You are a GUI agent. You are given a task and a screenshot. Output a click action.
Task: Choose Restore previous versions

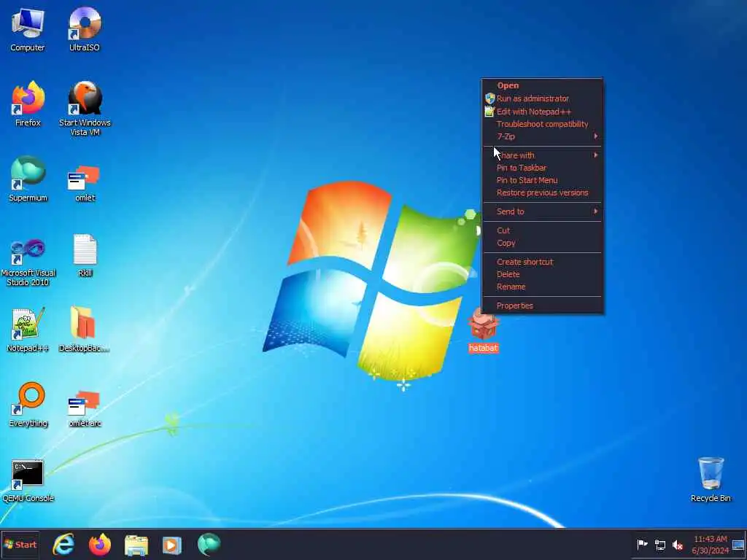543,192
